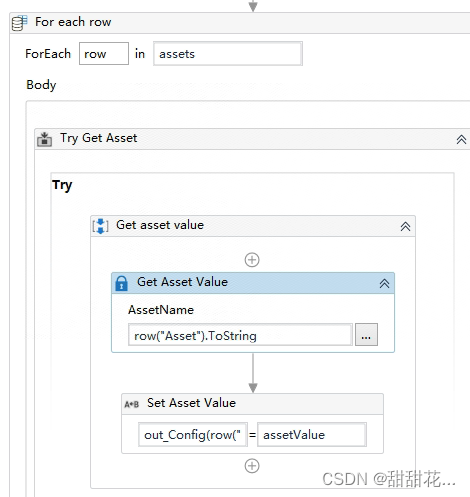470x497 pixels.
Task: Select the For each row title bar
Action: 240,23
